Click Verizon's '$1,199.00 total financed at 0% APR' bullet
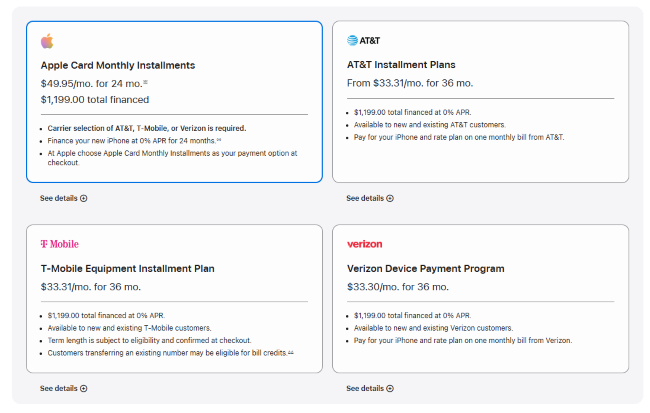650x413 pixels. (412, 316)
